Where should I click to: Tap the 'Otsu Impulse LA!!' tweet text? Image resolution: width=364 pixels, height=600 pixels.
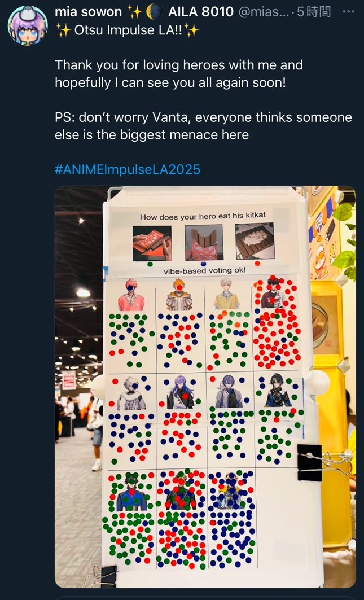point(129,30)
